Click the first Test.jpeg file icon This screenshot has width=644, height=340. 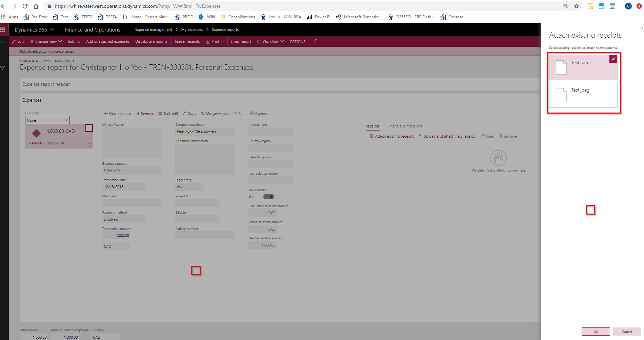tap(561, 67)
